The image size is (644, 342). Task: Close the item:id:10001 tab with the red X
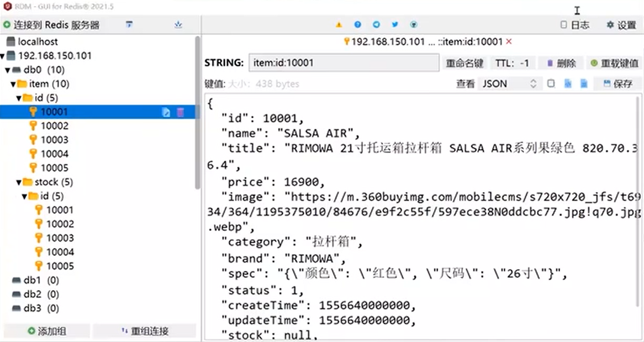tap(509, 41)
